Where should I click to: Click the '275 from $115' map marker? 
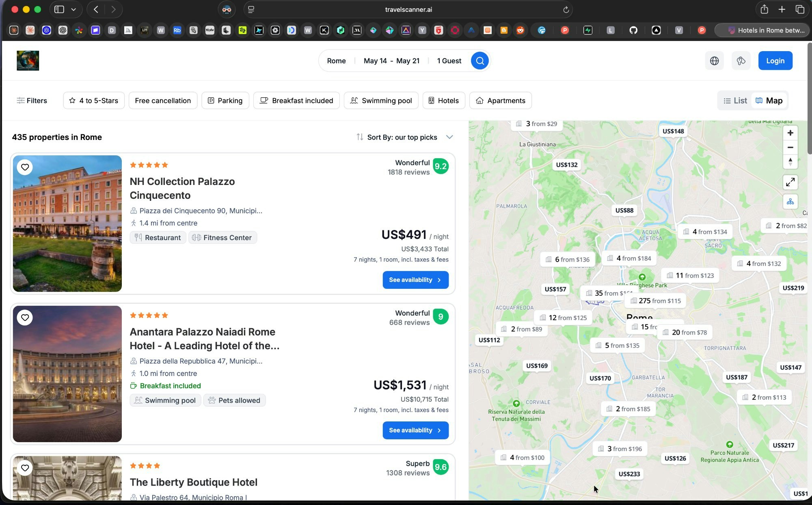(655, 301)
